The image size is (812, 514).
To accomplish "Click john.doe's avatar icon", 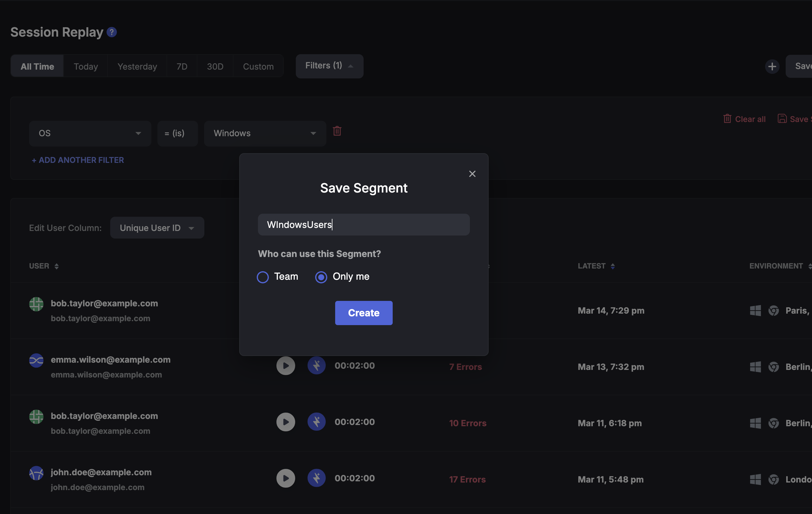I will 36,473.
